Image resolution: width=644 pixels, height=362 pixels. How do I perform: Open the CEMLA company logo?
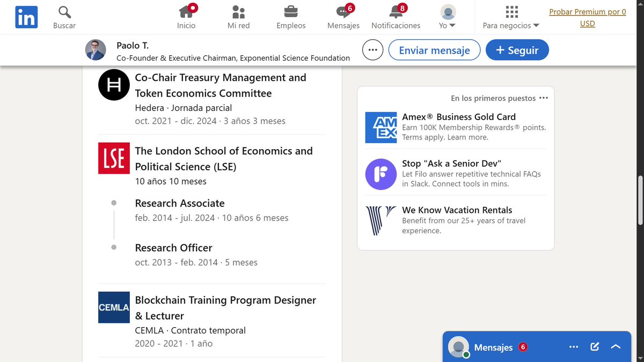(114, 307)
